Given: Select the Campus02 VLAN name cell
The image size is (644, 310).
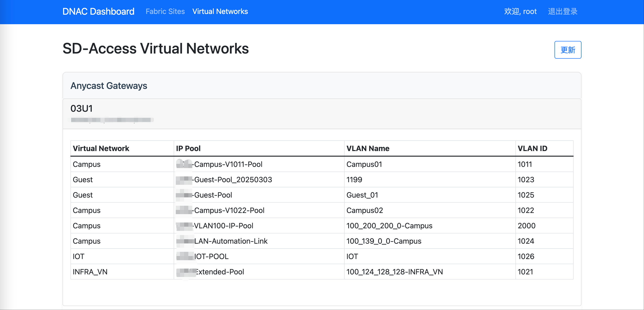Looking at the screenshot, I should coord(430,210).
